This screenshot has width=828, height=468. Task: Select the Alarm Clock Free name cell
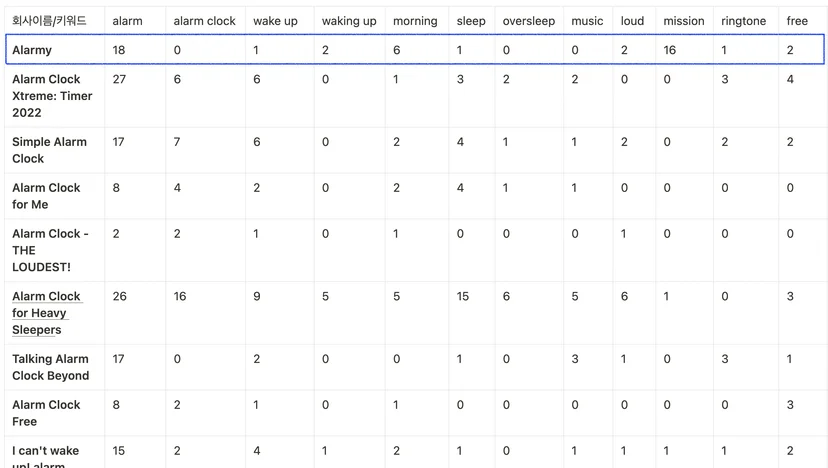pyautogui.click(x=54, y=413)
